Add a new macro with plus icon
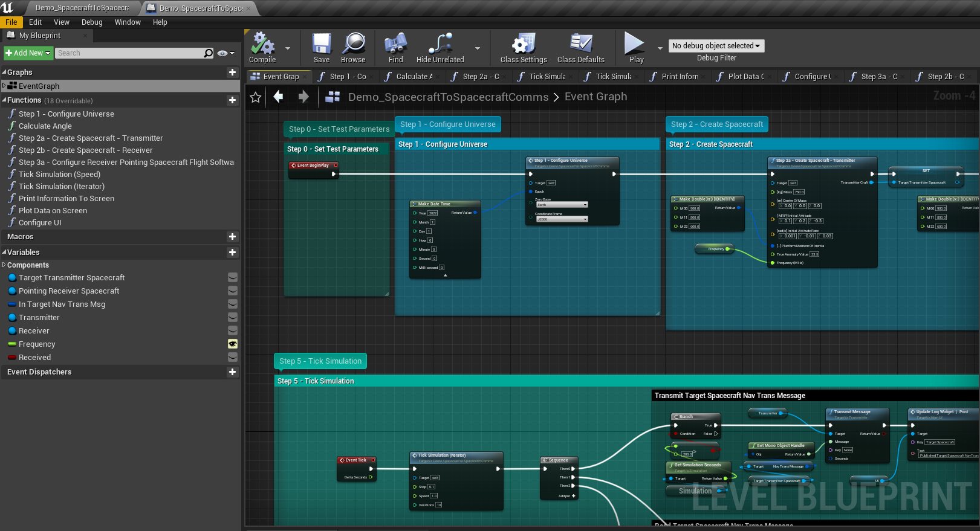Screen dimensions: 980x531 pos(232,236)
